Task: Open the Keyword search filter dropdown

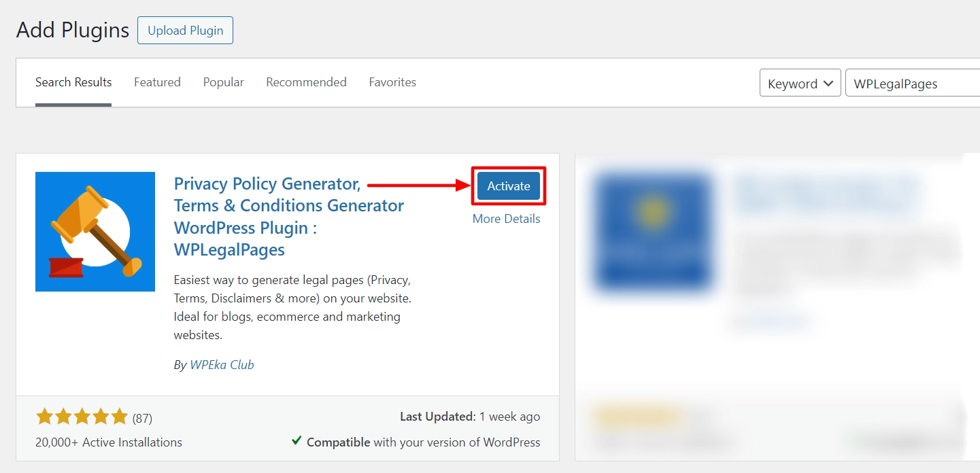Action: [x=800, y=83]
